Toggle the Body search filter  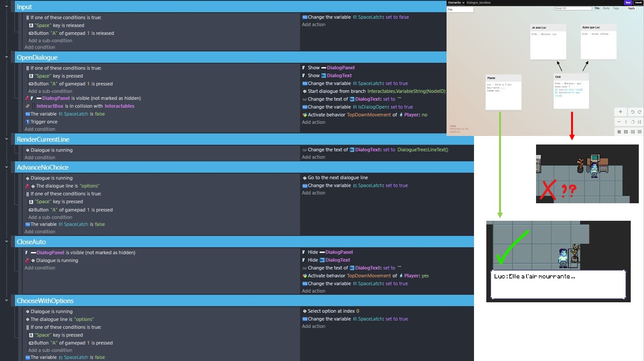pos(606,8)
